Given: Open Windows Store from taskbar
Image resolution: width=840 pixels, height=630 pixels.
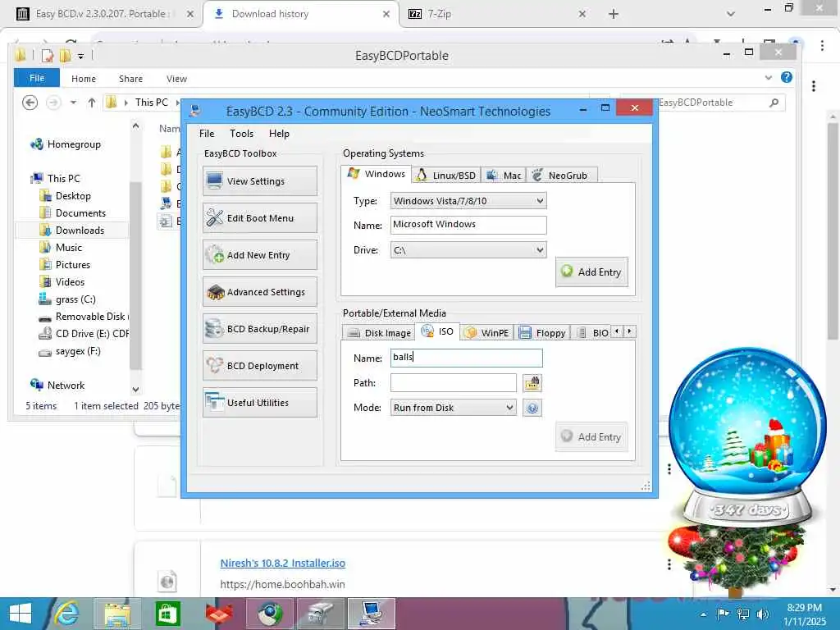Looking at the screenshot, I should point(167,614).
